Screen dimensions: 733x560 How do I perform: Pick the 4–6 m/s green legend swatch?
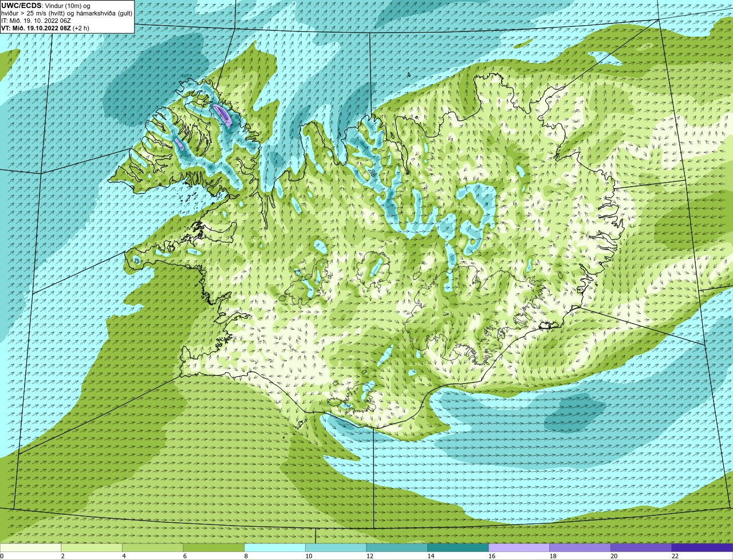coord(153,547)
